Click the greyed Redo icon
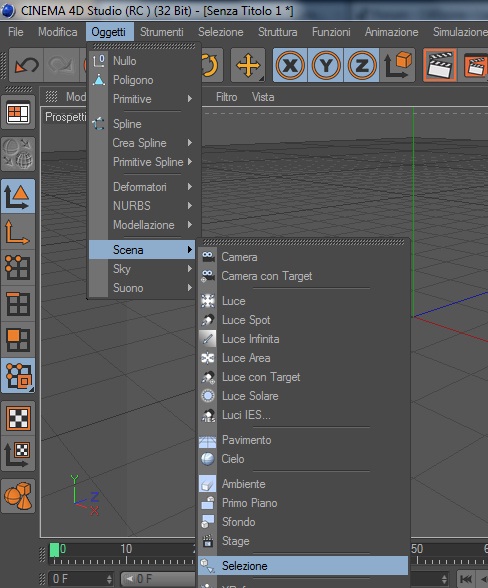The image size is (488, 588). [62, 65]
